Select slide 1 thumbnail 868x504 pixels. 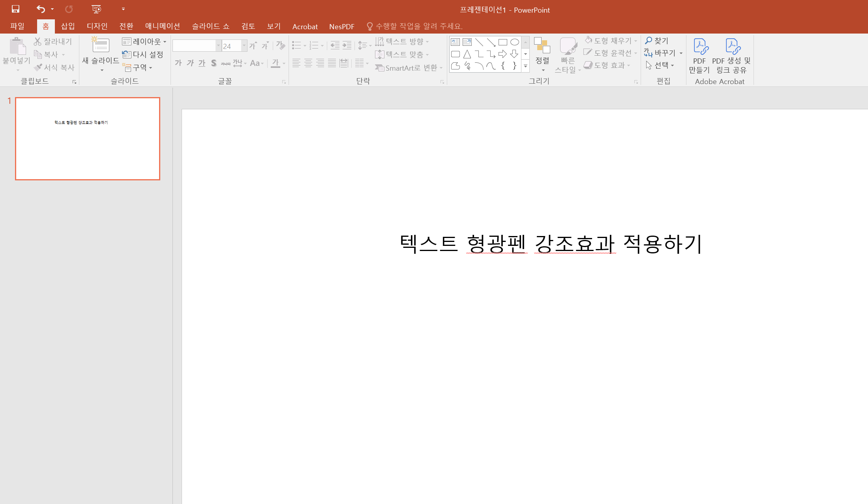point(88,139)
